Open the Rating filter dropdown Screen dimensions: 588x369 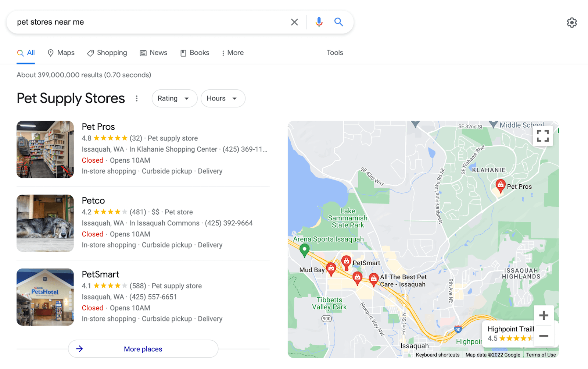pyautogui.click(x=174, y=98)
